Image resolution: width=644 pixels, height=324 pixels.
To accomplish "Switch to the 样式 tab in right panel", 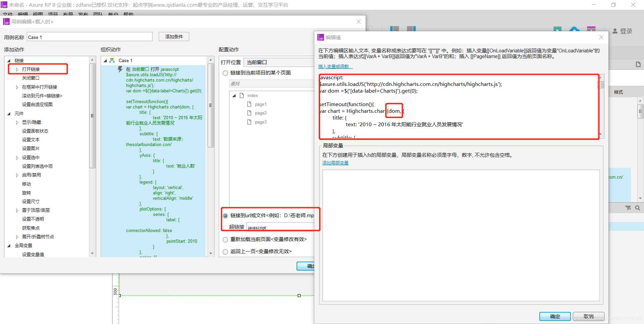I will point(619,92).
